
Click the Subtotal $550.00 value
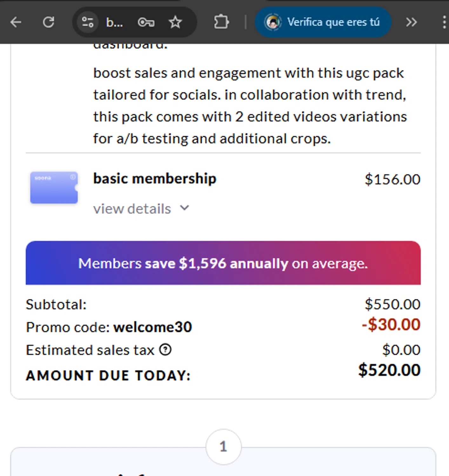[392, 304]
